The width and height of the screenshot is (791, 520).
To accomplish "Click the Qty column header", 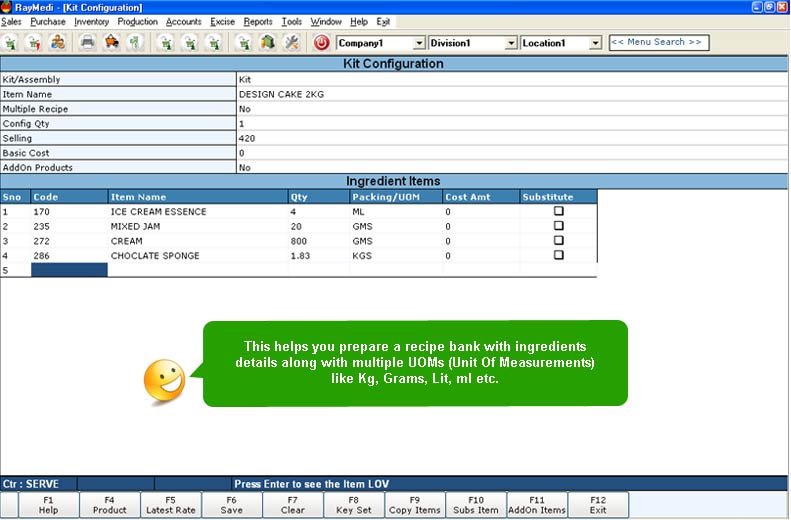I will 318,197.
